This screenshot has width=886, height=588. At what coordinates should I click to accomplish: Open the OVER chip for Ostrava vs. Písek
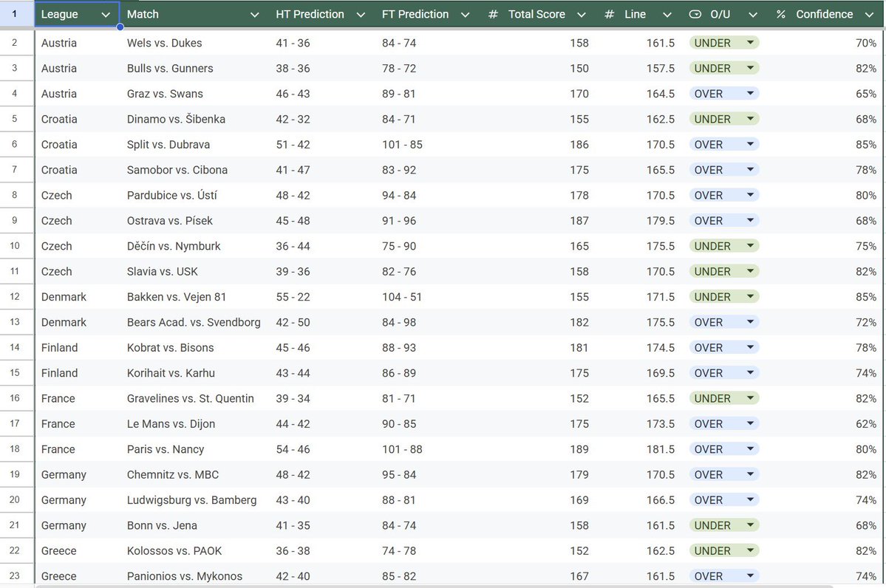(724, 221)
